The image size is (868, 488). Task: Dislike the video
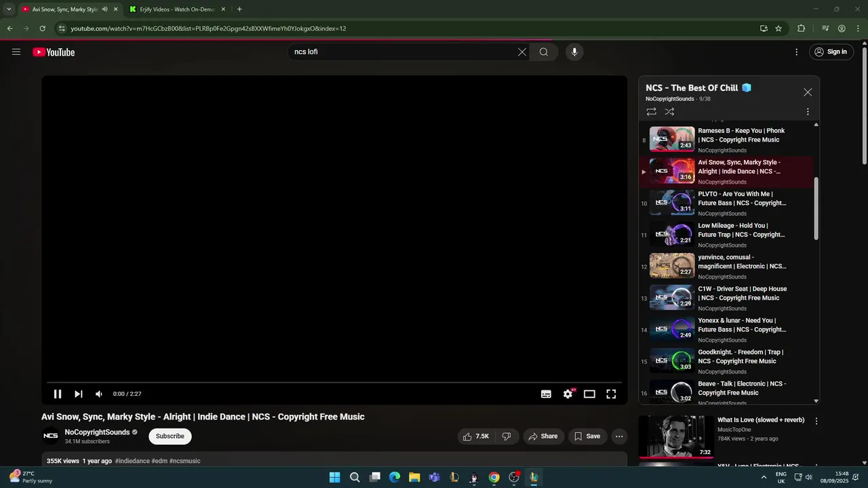click(x=507, y=436)
